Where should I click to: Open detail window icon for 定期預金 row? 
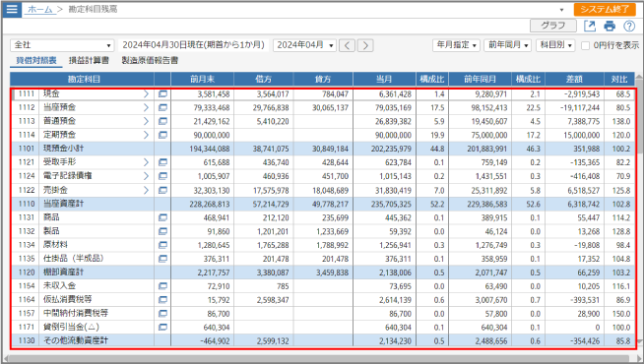(162, 135)
